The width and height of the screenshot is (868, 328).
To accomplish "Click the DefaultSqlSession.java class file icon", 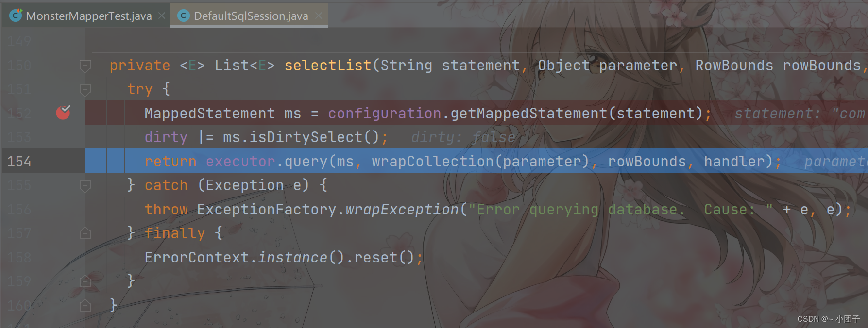I will (x=183, y=16).
